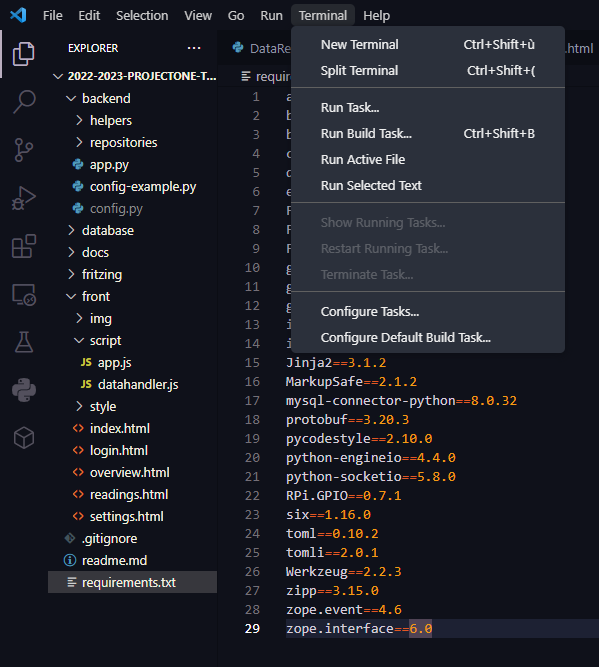Collapse the front folder
This screenshot has width=599, height=667.
click(x=71, y=296)
